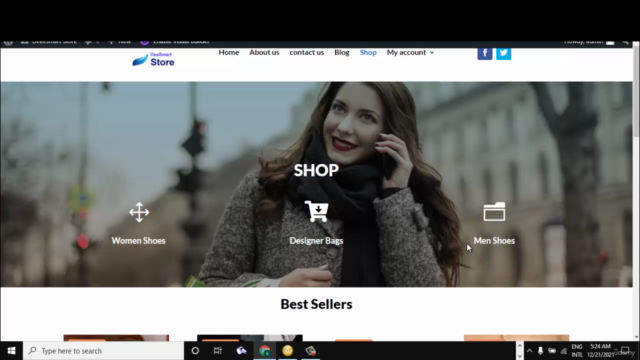
Task: Open the Twitter social icon
Action: [x=503, y=53]
